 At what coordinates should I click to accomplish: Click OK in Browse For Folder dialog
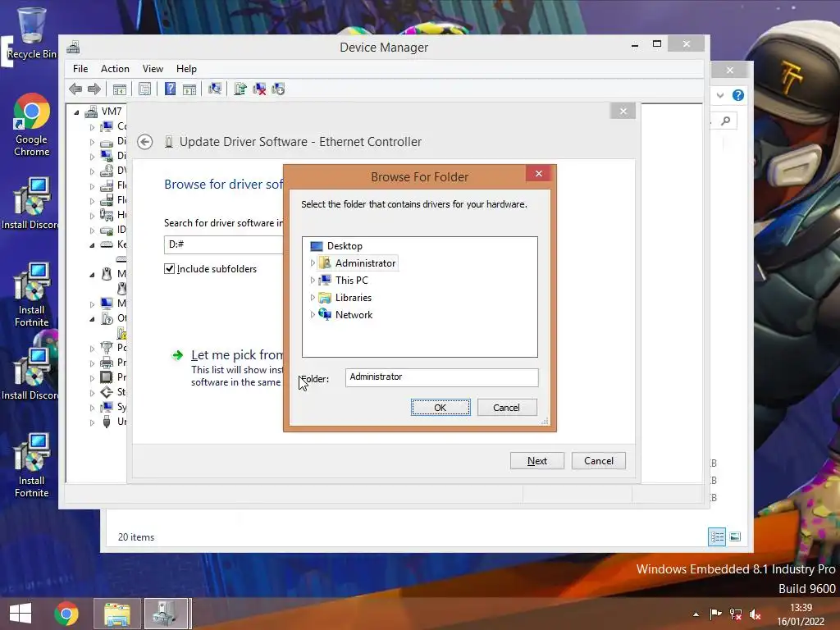441,408
